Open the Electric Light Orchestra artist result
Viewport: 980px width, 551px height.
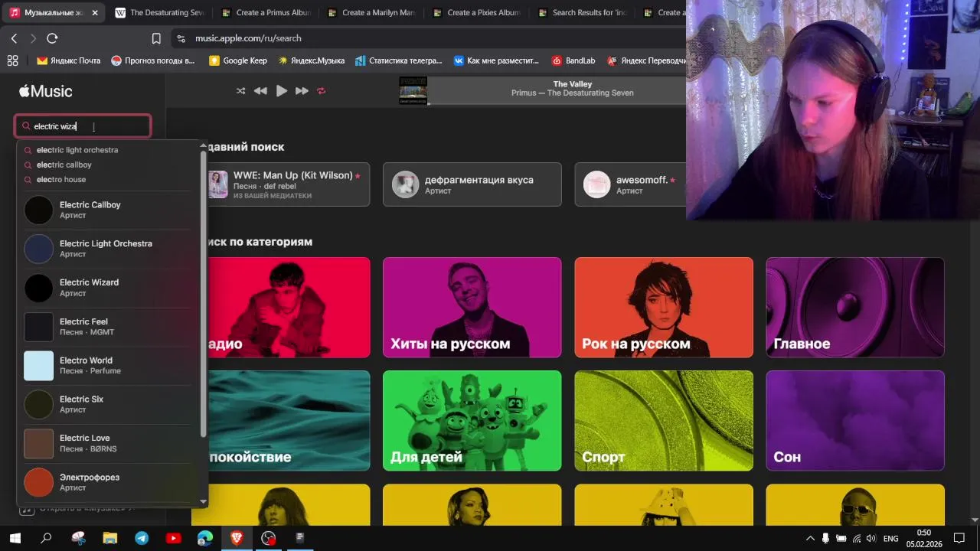pyautogui.click(x=107, y=249)
